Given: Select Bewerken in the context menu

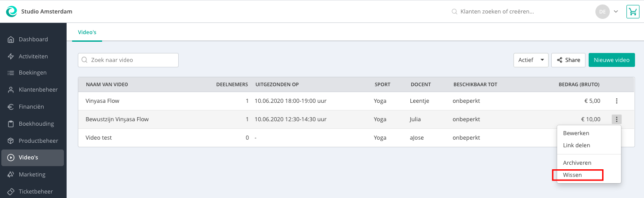Looking at the screenshot, I should [x=576, y=133].
